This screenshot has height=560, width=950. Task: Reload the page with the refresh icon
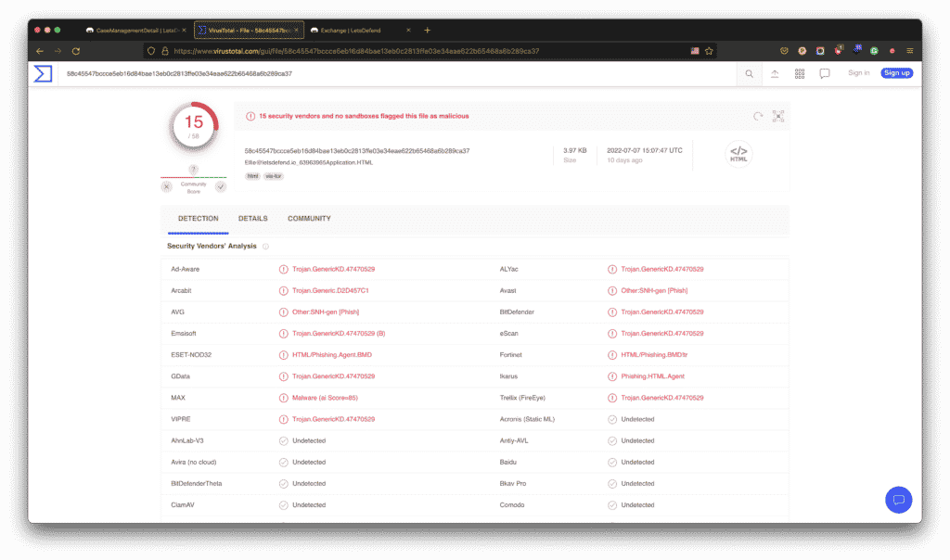[76, 52]
